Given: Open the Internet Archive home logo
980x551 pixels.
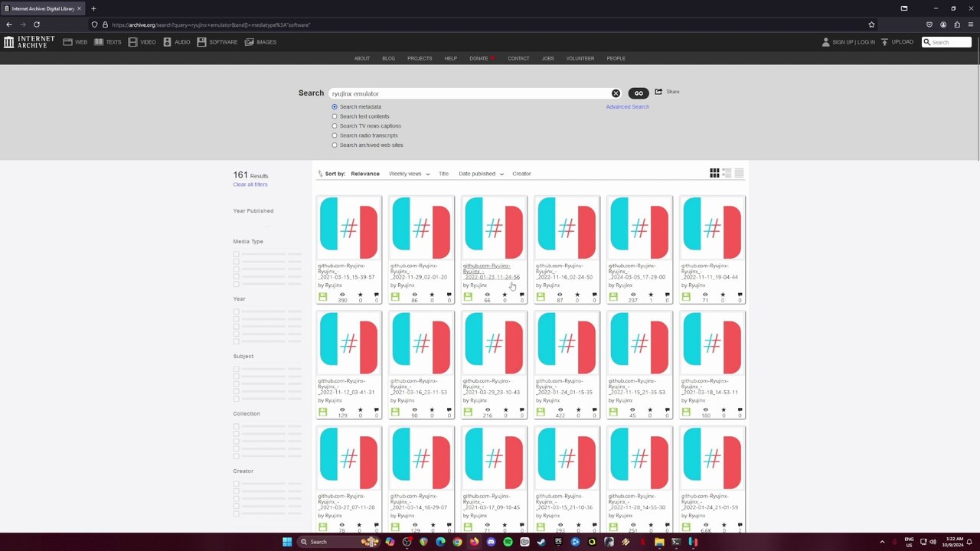Looking at the screenshot, I should tap(29, 42).
